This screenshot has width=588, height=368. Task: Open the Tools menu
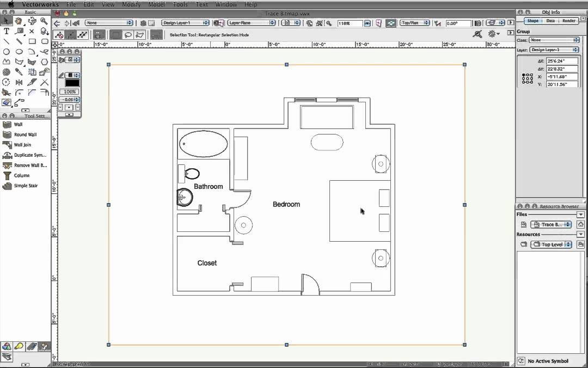click(180, 4)
